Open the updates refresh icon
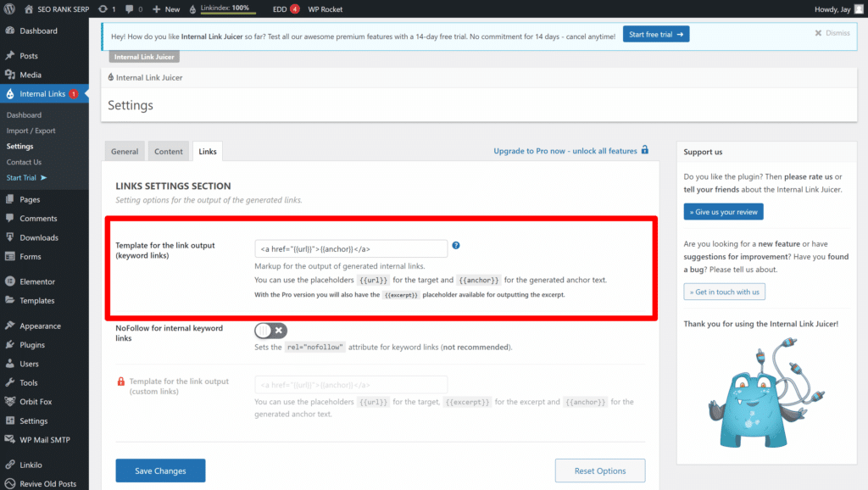The height and width of the screenshot is (490, 868). 103,8
